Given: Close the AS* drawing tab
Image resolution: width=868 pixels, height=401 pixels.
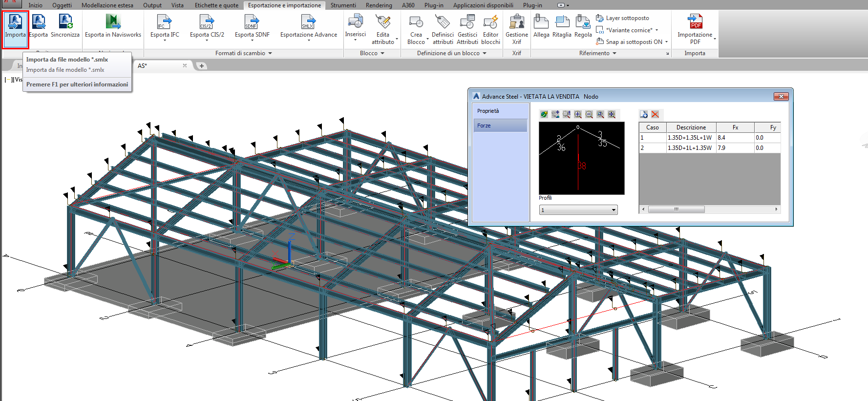Looking at the screenshot, I should [185, 65].
